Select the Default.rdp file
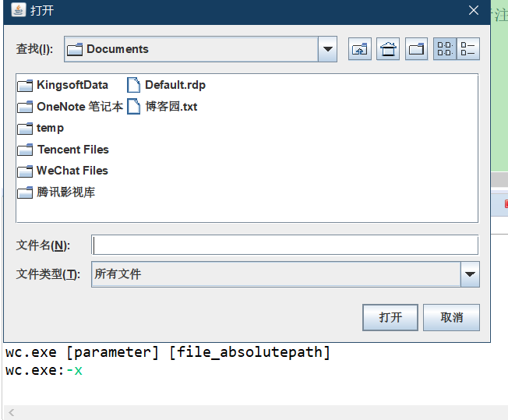The width and height of the screenshot is (508, 420). coord(175,85)
